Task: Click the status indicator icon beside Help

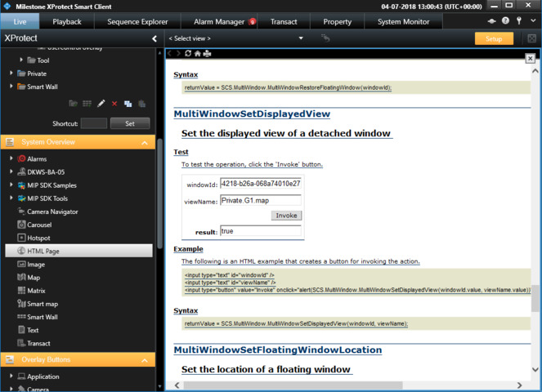Action: click(x=491, y=21)
